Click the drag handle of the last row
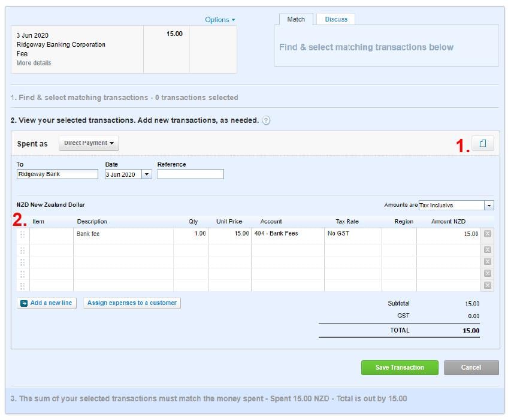This screenshot has height=420, width=511. pyautogui.click(x=23, y=285)
